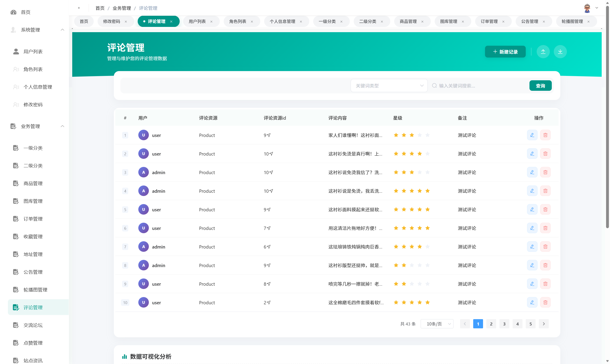The width and height of the screenshot is (610, 364).
Task: Select the 轮播图管理 sidebar icon
Action: tap(16, 289)
